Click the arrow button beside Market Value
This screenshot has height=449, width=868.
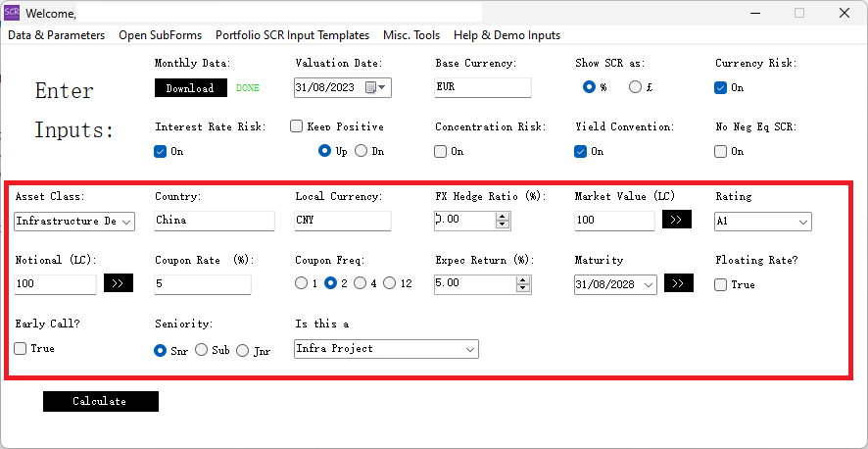(x=677, y=221)
